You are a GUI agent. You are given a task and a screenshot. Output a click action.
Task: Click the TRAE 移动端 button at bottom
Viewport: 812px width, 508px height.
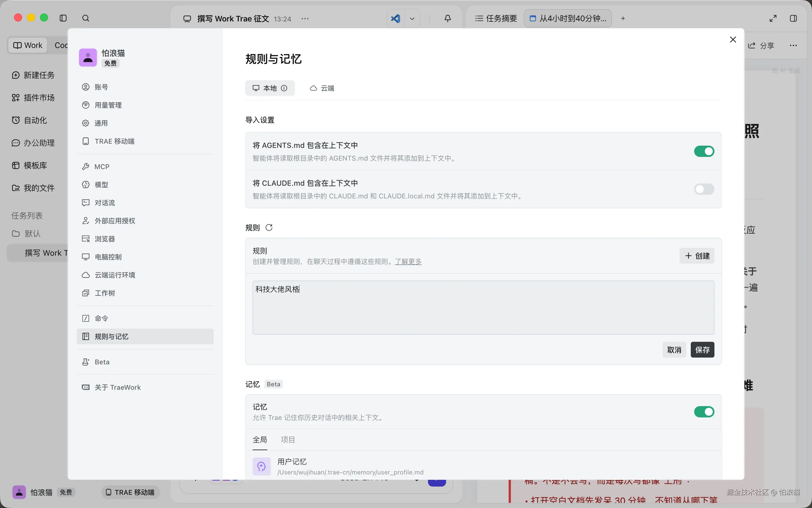pyautogui.click(x=131, y=492)
